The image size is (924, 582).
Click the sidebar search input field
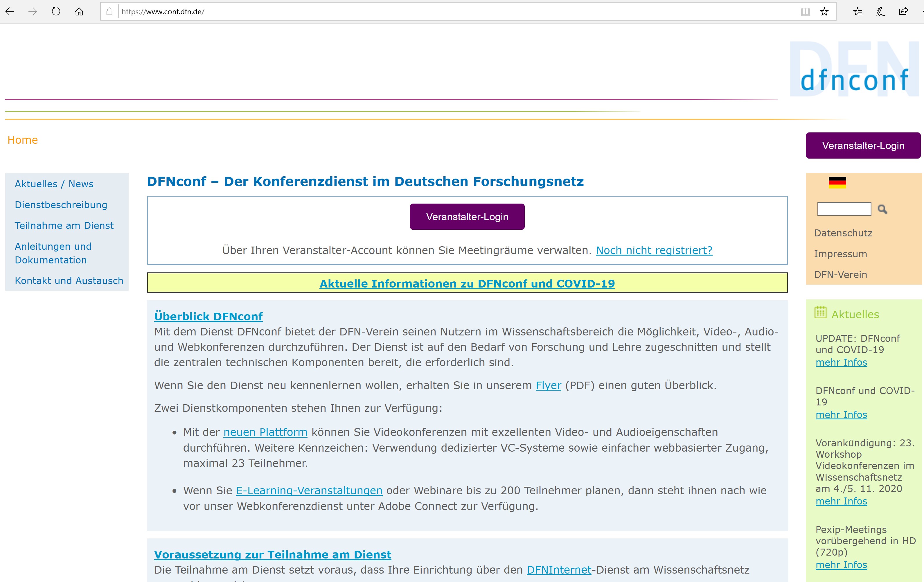tap(844, 209)
